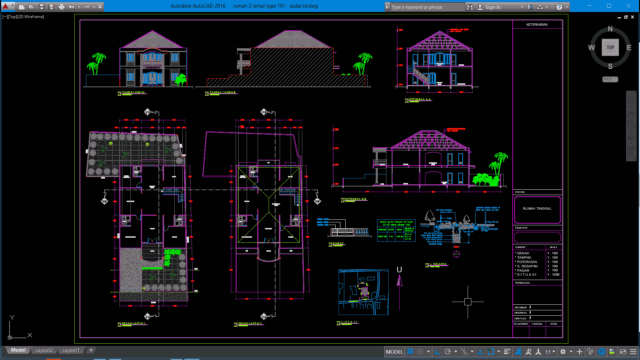Click the keyword search input field
640x360 pixels.
click(427, 7)
